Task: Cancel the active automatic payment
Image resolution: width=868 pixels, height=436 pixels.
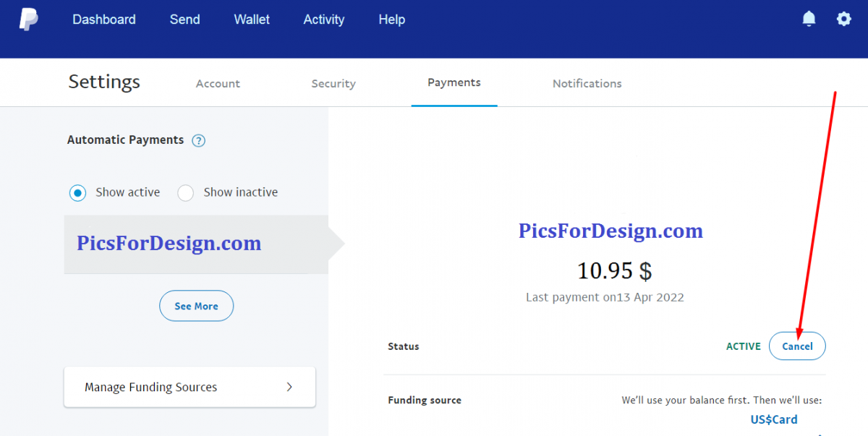Action: coord(797,346)
